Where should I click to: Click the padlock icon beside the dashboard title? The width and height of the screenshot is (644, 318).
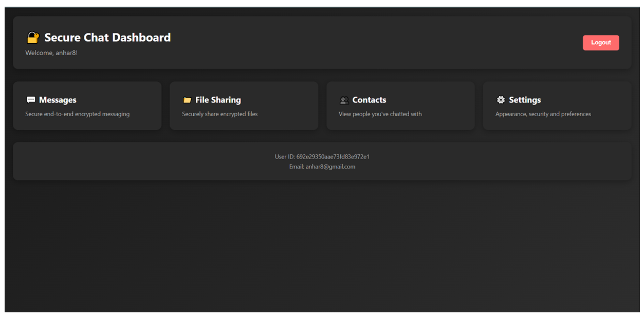point(33,38)
